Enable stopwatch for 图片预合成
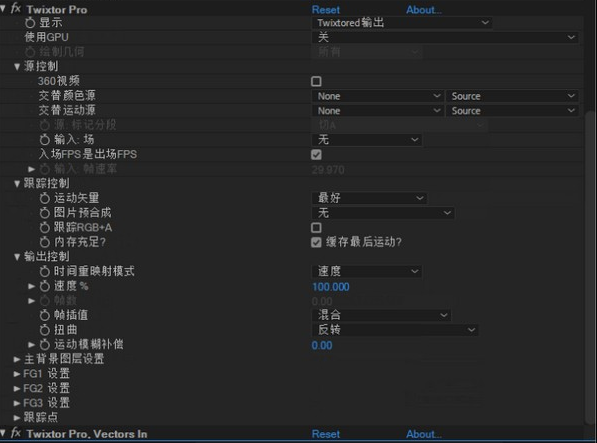The image size is (597, 443). 45,213
